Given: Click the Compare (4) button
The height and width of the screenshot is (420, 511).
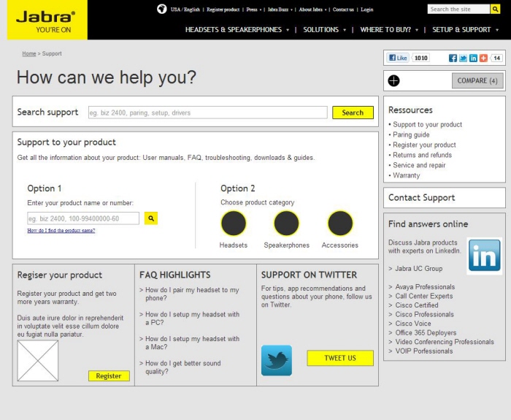Looking at the screenshot, I should click(x=477, y=80).
